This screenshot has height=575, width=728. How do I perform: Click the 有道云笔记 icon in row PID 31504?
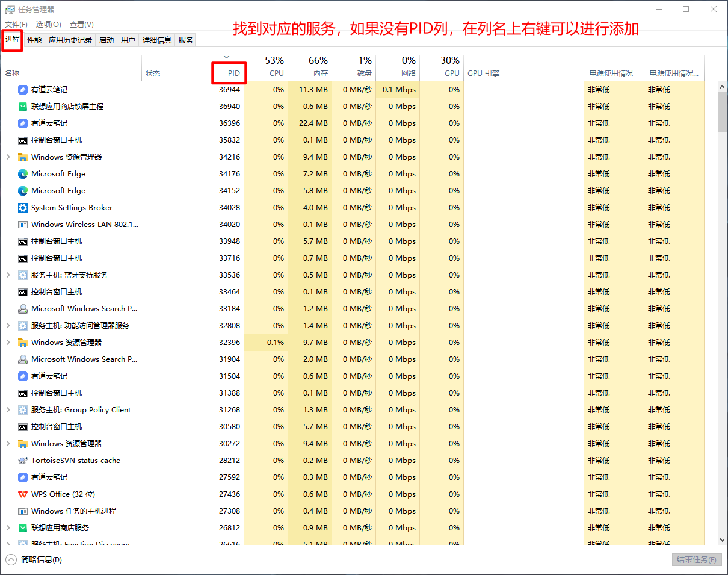23,376
